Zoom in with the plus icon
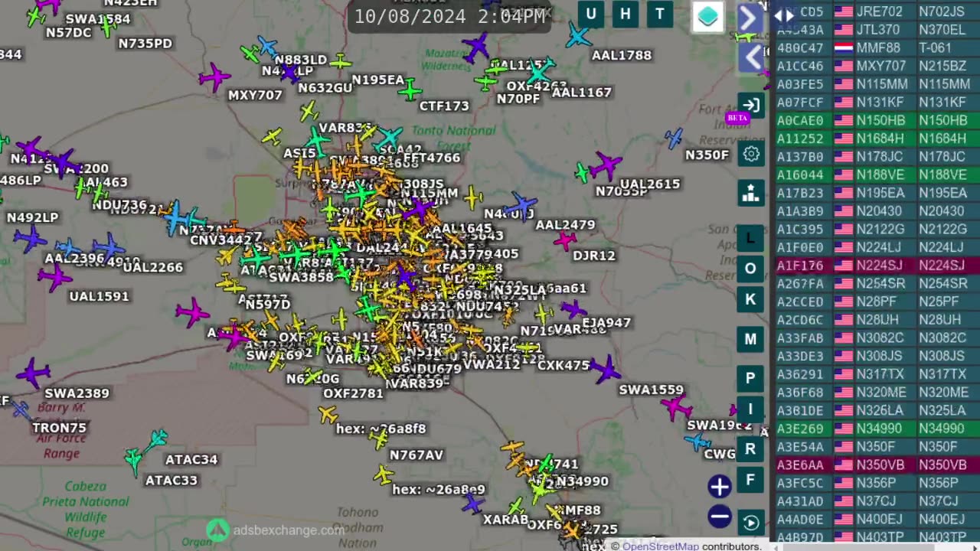 point(719,486)
